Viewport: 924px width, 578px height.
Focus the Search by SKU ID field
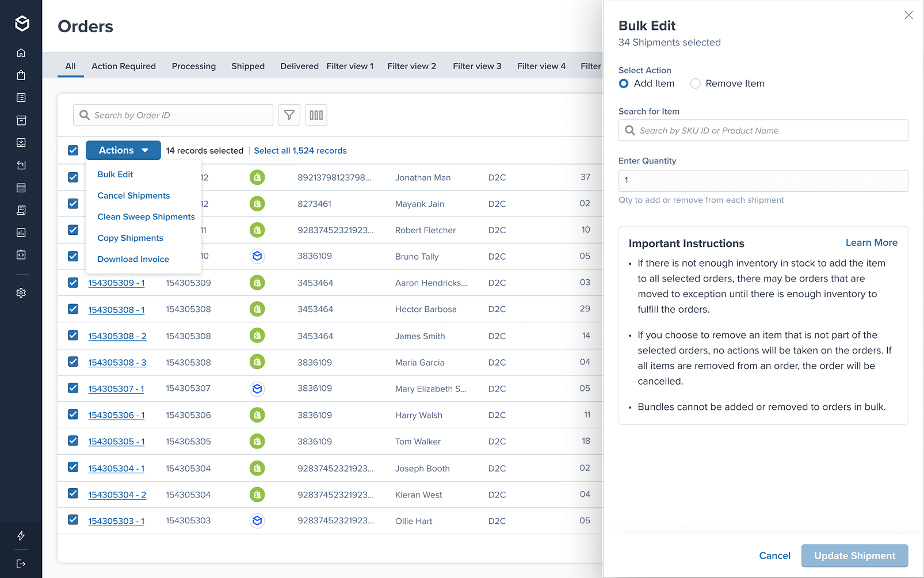[763, 131]
